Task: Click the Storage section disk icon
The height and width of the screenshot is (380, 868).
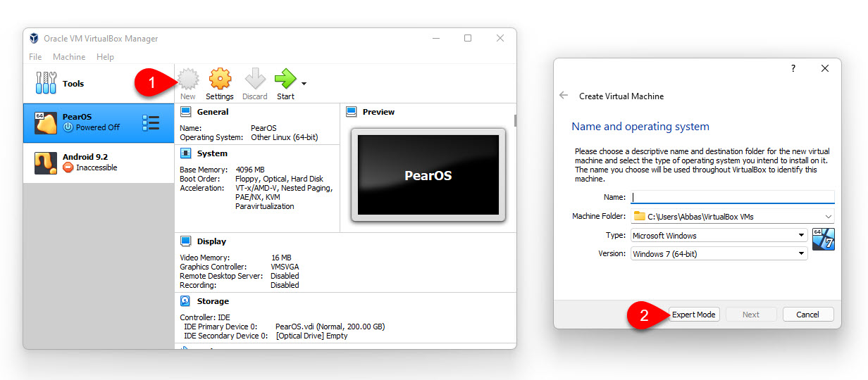Action: point(186,301)
